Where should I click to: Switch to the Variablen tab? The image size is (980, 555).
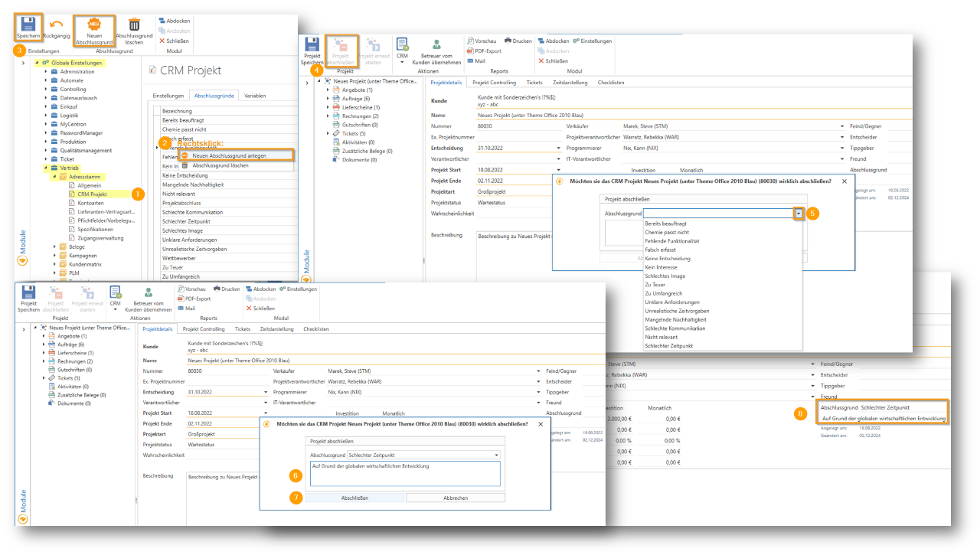[x=255, y=96]
